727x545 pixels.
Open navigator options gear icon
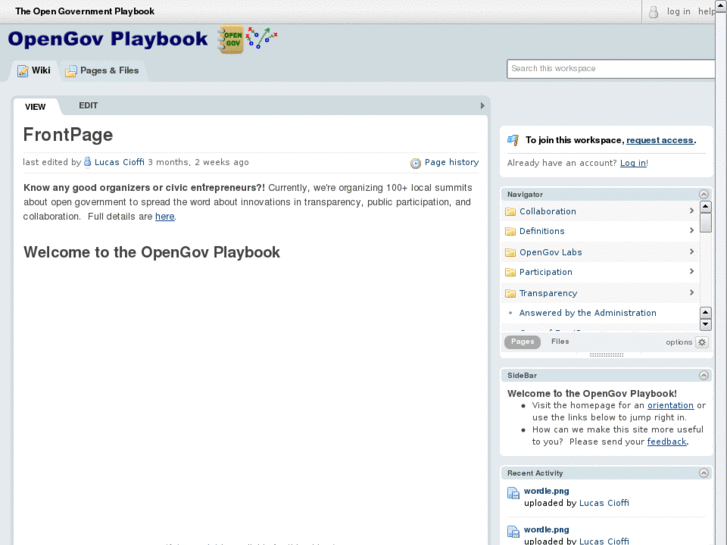[x=702, y=342]
